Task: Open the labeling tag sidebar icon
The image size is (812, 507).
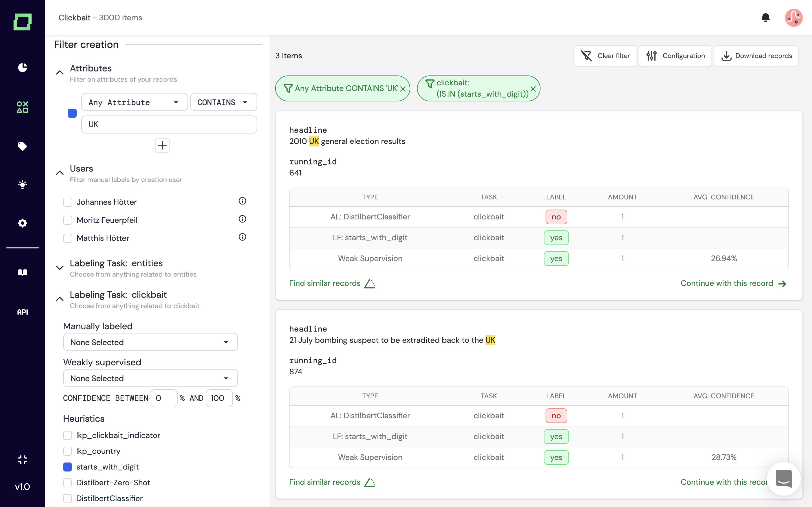Action: [23, 146]
